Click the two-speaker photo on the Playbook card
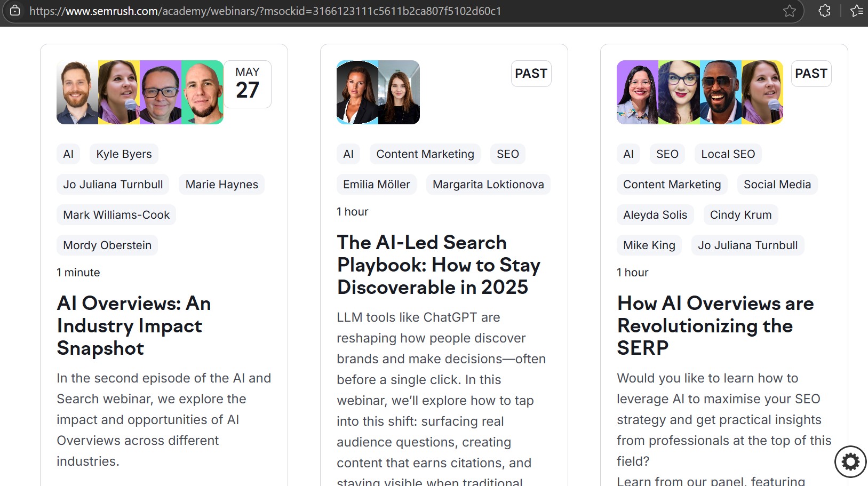This screenshot has width=868, height=486. [x=378, y=92]
